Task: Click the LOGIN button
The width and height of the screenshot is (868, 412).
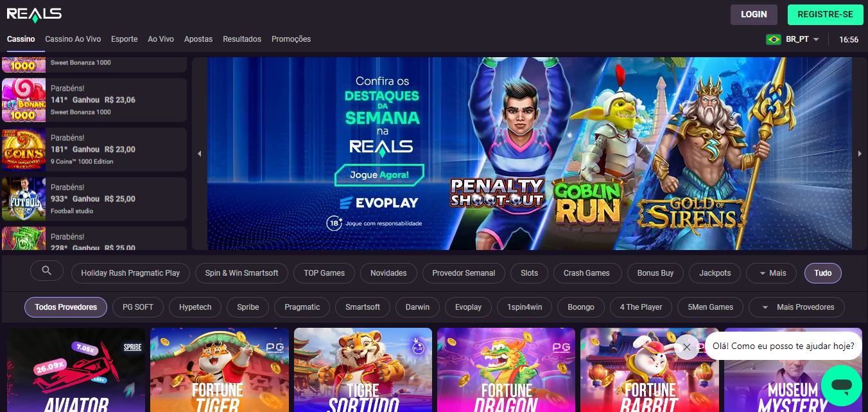Action: (x=754, y=14)
